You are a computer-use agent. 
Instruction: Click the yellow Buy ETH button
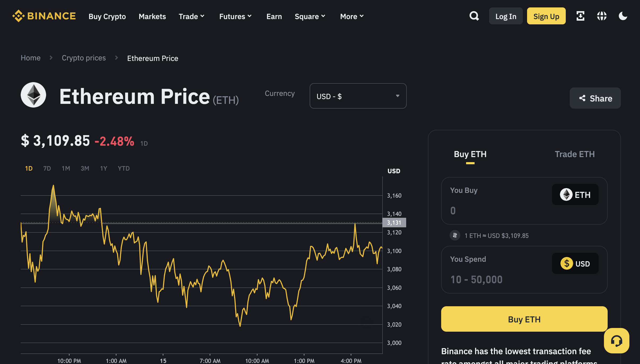coord(524,319)
